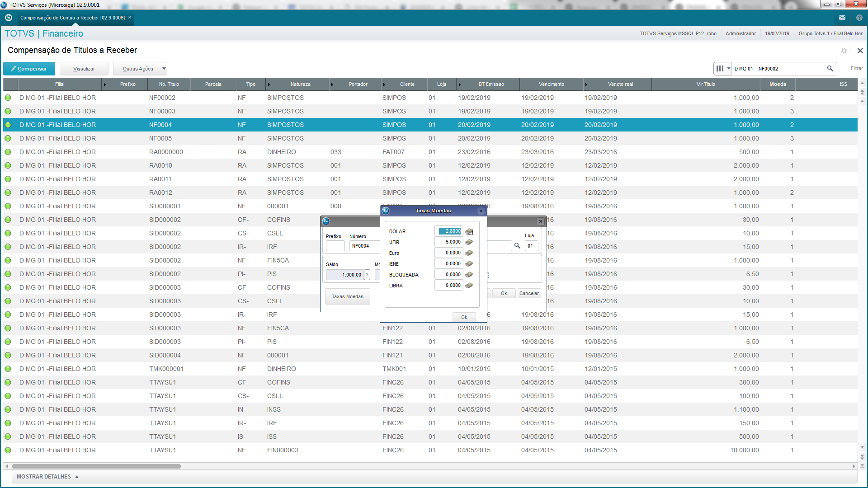
Task: Click the settings gear icon
Action: click(844, 51)
